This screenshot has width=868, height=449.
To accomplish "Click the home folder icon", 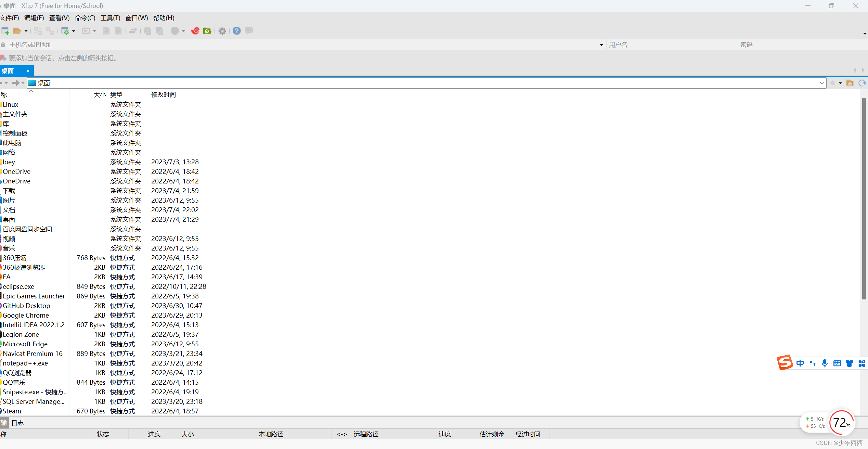I will click(850, 83).
